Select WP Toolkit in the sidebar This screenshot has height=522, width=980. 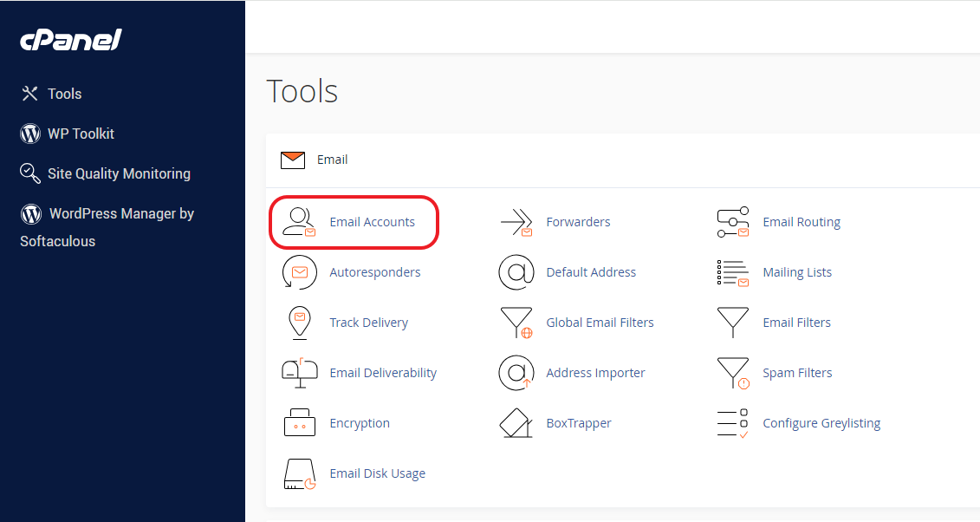click(81, 134)
